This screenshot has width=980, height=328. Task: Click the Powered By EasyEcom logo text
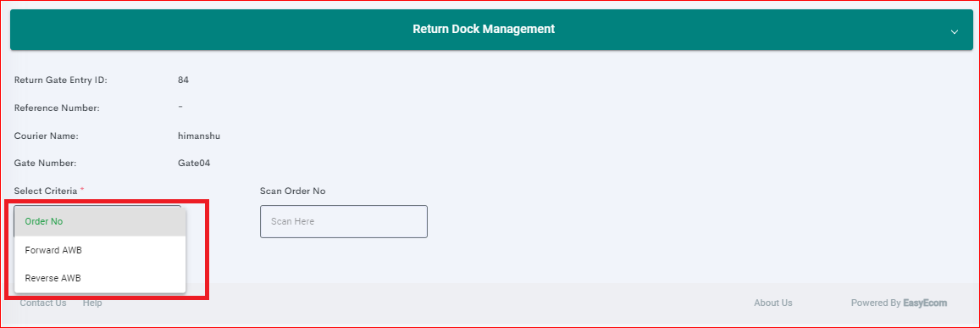[x=899, y=303]
